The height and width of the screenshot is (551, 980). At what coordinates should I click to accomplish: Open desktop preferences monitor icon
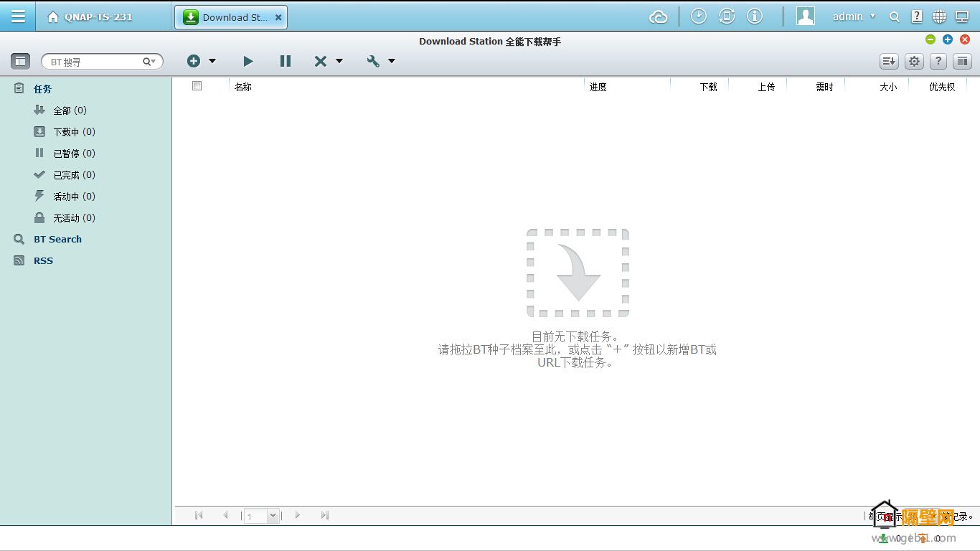click(x=962, y=17)
